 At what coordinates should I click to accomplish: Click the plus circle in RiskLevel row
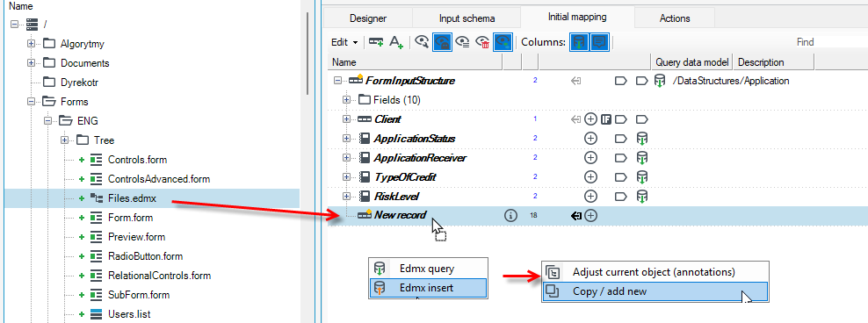[x=590, y=196]
